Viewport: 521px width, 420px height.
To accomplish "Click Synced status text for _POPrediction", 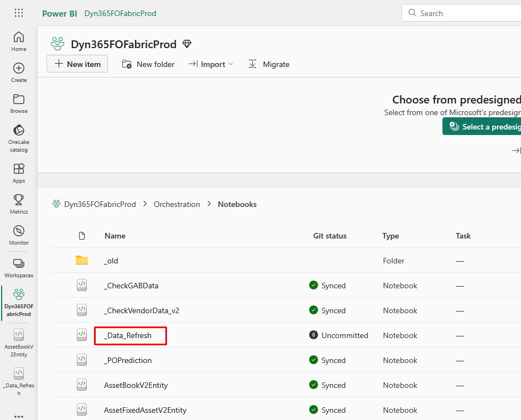I will pyautogui.click(x=334, y=360).
